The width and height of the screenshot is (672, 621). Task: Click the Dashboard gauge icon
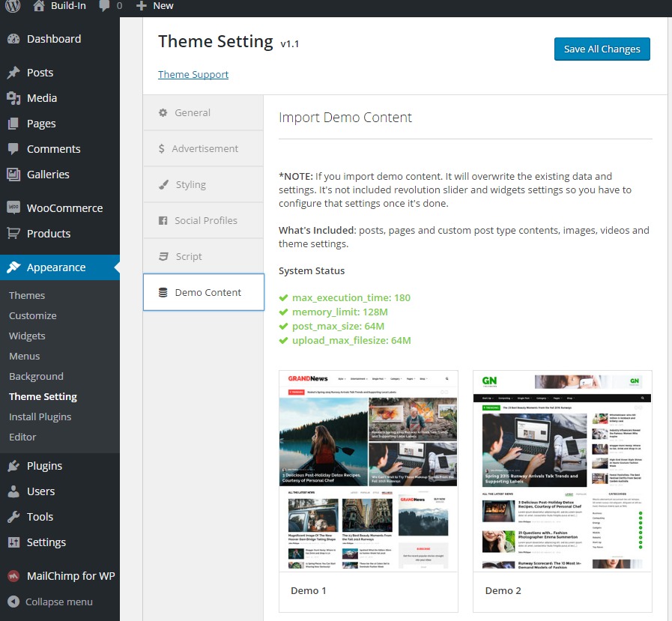coord(13,39)
